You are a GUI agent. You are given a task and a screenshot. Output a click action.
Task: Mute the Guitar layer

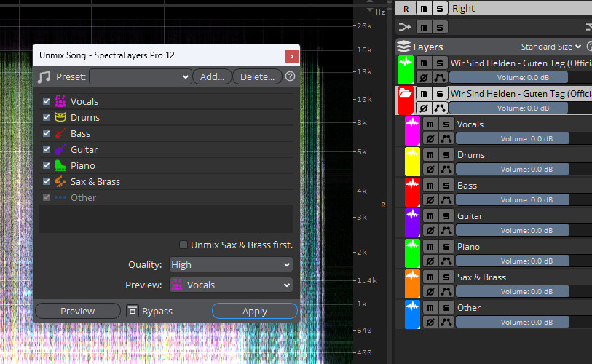(430, 216)
